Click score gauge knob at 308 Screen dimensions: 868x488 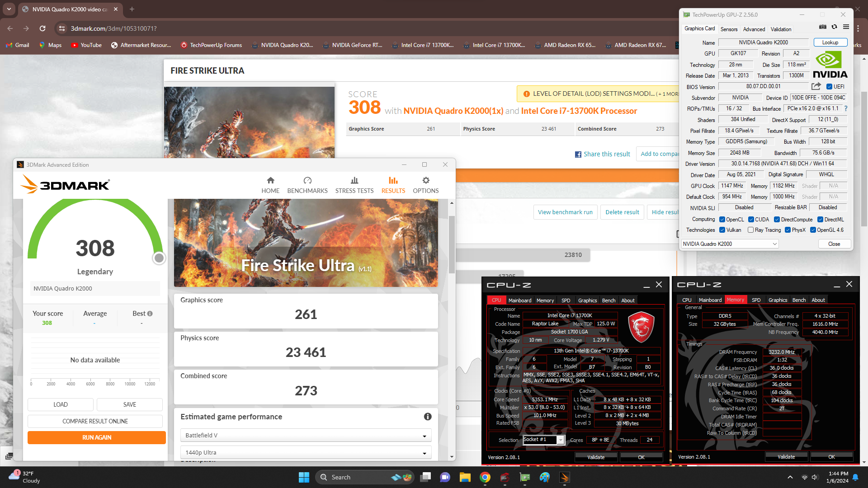[x=159, y=258]
